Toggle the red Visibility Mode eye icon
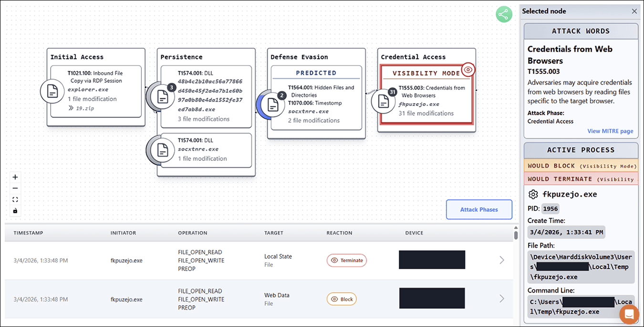The width and height of the screenshot is (644, 327). coord(468,70)
